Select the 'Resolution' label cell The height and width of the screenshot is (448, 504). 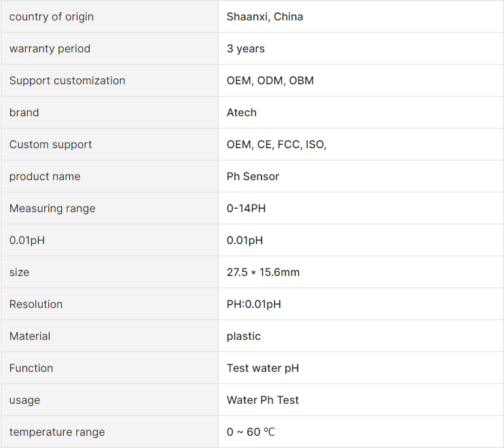109,304
